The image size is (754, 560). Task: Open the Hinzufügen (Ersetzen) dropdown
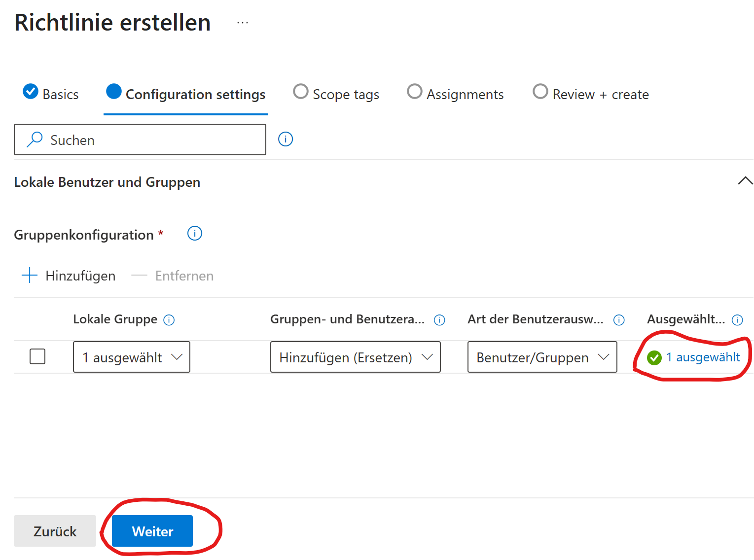355,357
